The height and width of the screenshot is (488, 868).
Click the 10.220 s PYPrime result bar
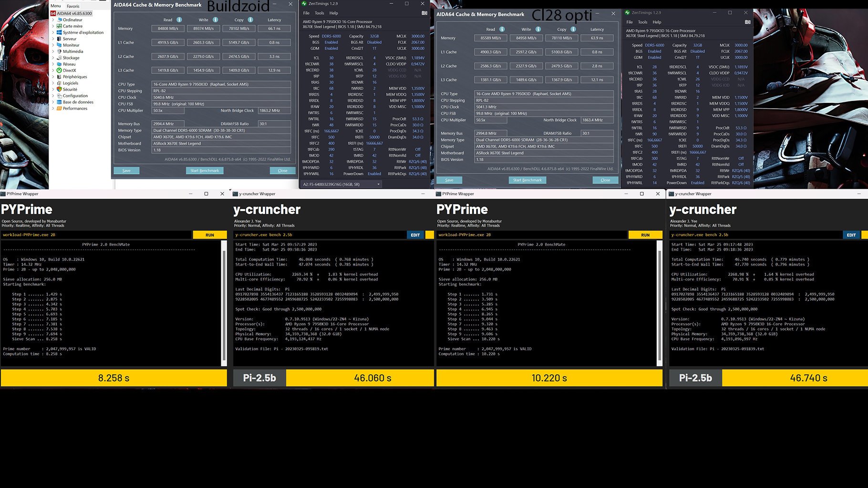(549, 378)
